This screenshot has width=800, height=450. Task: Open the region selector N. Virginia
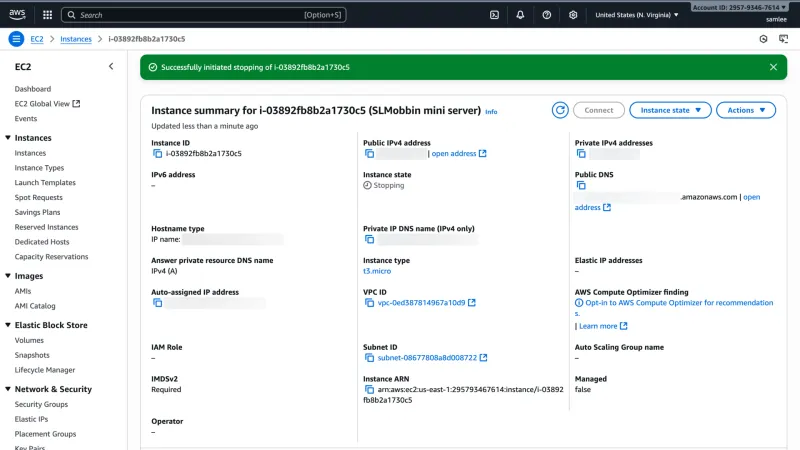pyautogui.click(x=637, y=15)
